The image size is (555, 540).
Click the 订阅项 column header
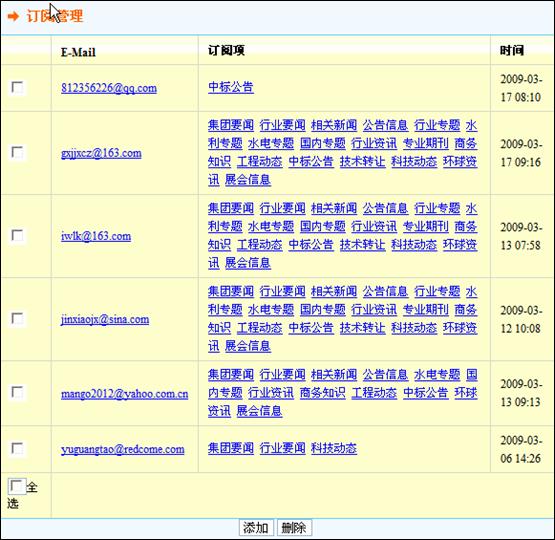(x=226, y=51)
